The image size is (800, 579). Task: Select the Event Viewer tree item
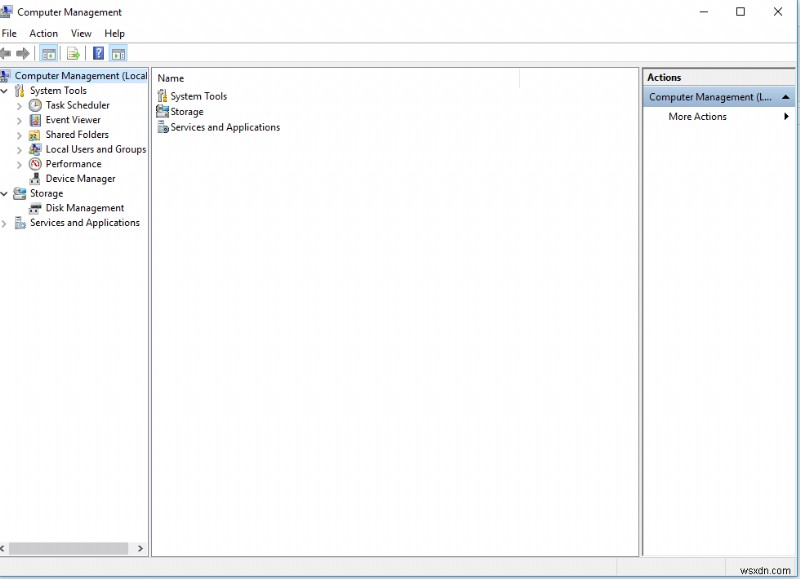click(72, 119)
